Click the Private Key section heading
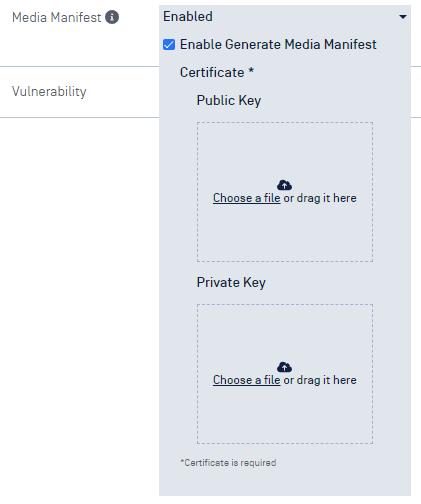Viewport: 421px width, 504px height. pyautogui.click(x=231, y=282)
